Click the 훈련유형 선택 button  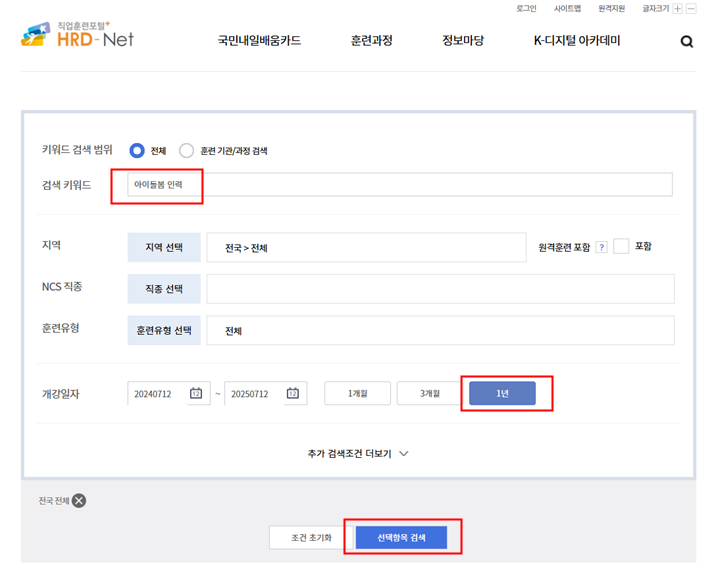coord(164,330)
